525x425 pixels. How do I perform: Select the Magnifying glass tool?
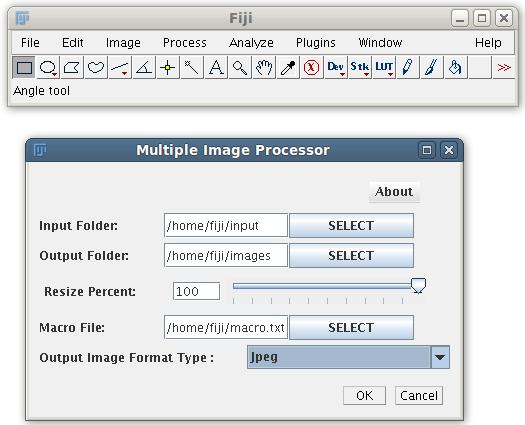pyautogui.click(x=240, y=67)
